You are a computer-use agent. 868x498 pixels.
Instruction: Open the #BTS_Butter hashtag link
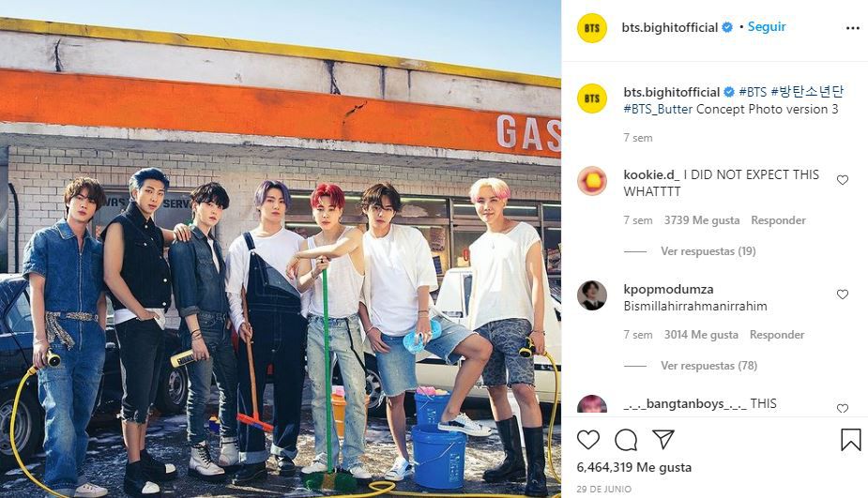click(x=658, y=109)
